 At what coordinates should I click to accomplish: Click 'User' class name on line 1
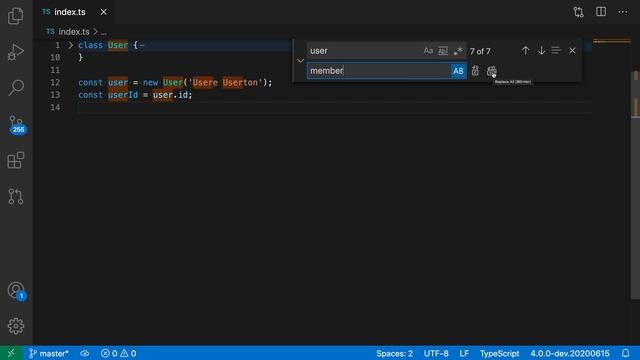click(x=118, y=45)
